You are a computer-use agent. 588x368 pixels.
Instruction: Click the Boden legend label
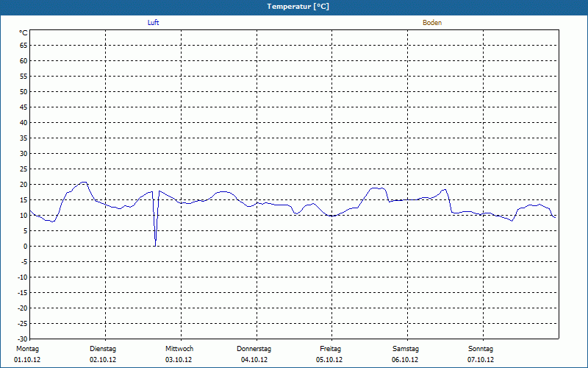(x=432, y=23)
